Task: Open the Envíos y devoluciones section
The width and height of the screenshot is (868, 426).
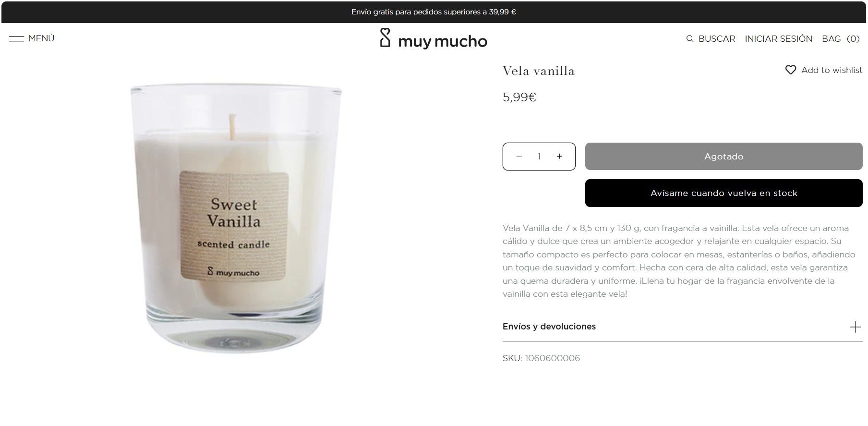Action: 682,327
